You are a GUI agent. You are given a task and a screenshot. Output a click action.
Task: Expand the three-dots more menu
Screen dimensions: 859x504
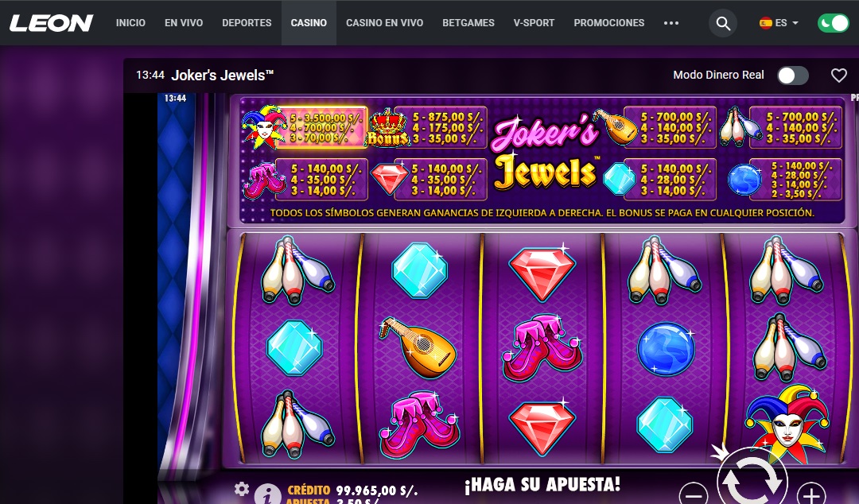671,23
